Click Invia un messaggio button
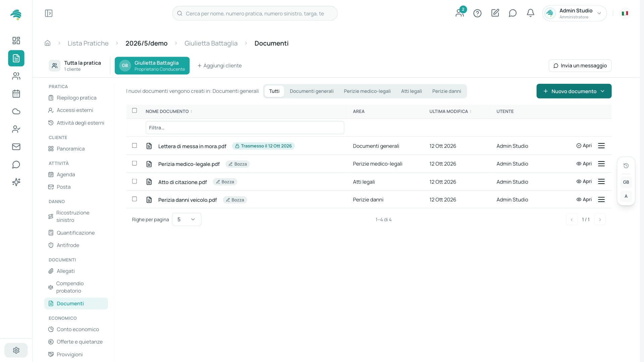Screen dimensions: 644x362 580,66
